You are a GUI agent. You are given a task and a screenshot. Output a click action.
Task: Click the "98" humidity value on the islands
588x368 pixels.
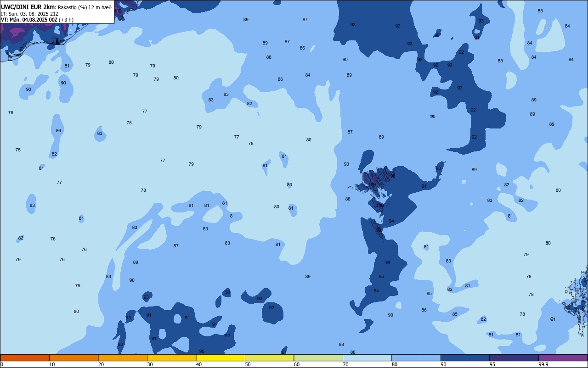coord(393,176)
